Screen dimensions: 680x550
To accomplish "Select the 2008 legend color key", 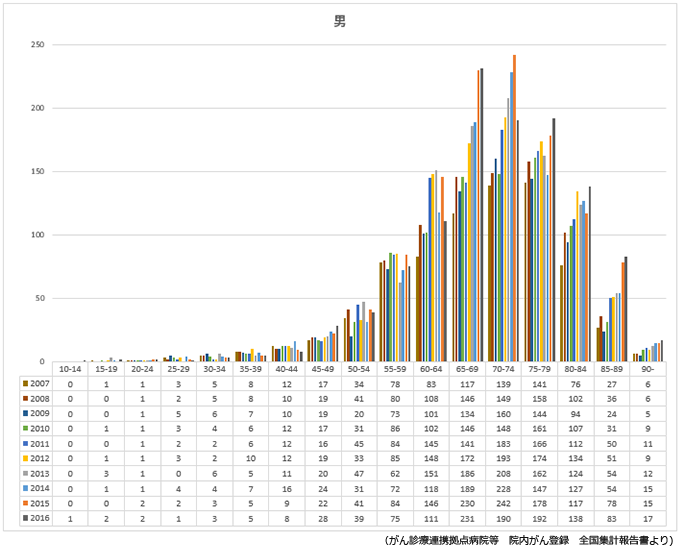I will click(x=24, y=397).
